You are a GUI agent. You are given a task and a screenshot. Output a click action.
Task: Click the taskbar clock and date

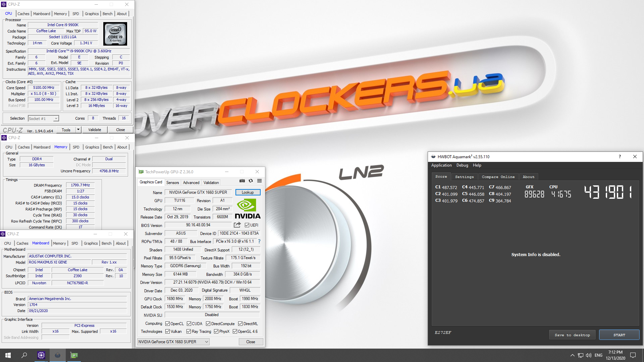615,355
